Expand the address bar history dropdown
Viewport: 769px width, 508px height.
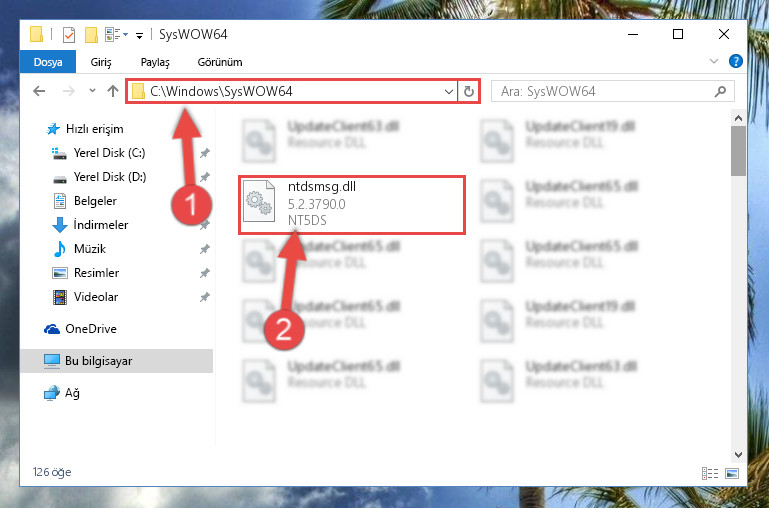click(x=448, y=92)
